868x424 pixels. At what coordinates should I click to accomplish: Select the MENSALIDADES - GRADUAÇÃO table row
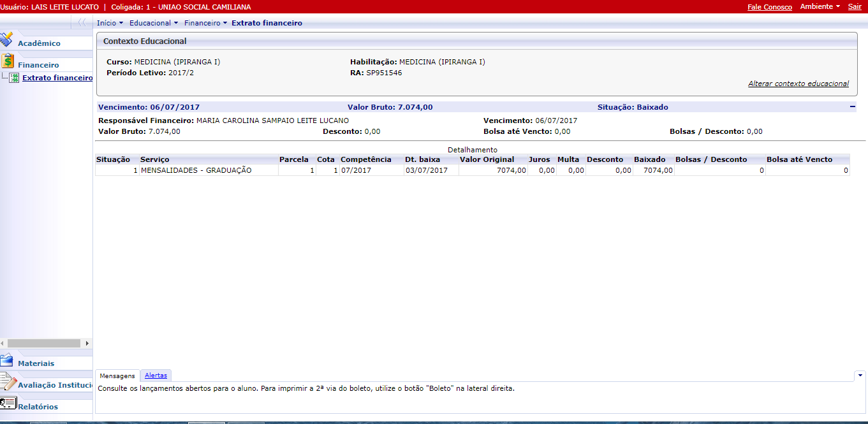pos(196,170)
